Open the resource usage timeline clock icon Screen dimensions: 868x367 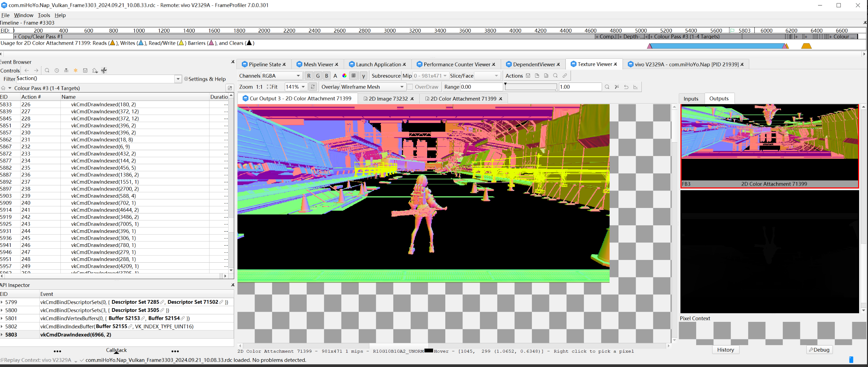point(56,70)
